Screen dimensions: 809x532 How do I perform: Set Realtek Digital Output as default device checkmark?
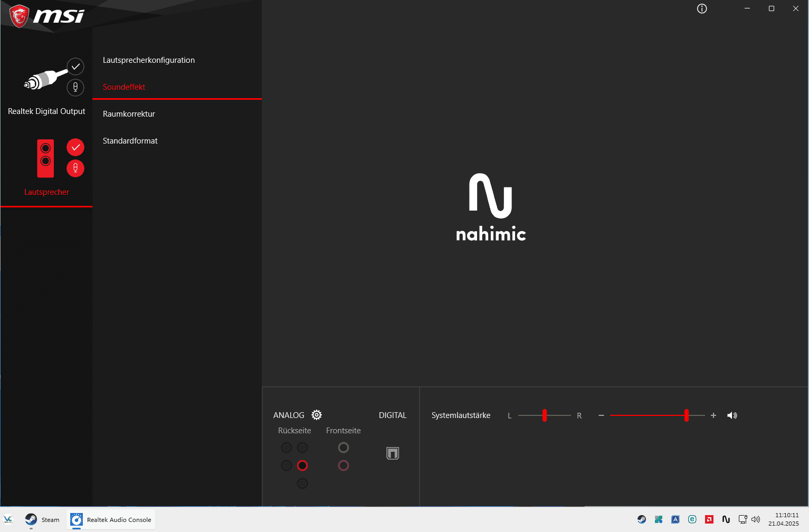click(x=75, y=66)
